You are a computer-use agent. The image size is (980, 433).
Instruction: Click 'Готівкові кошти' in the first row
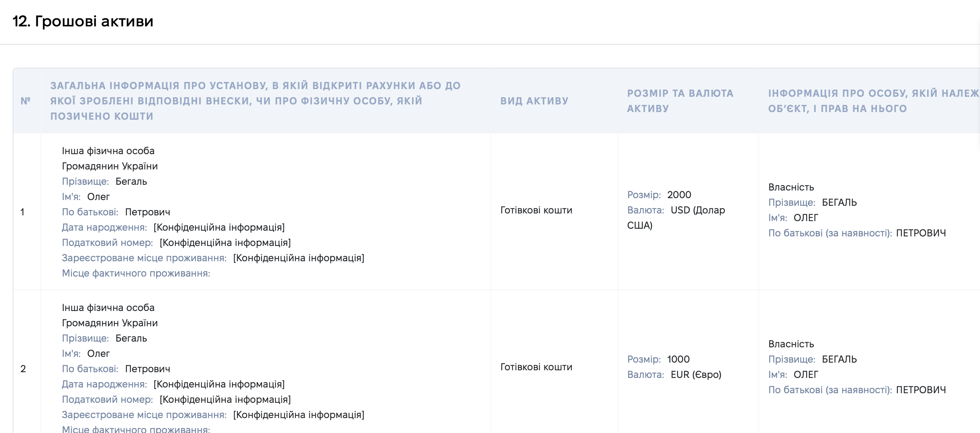click(536, 210)
